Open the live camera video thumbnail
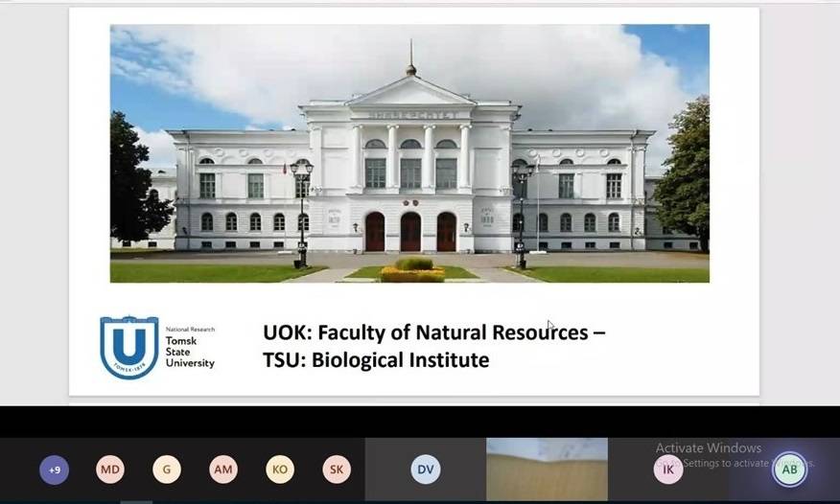 pyautogui.click(x=547, y=470)
